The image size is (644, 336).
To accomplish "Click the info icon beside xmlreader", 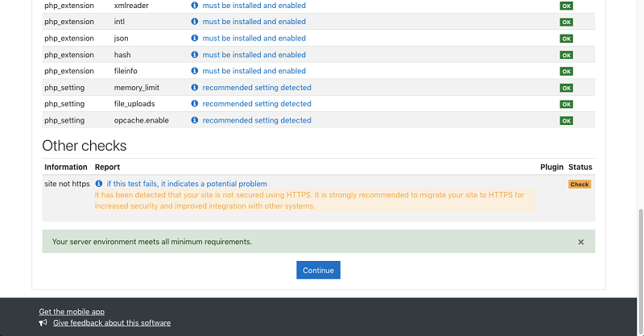I will click(x=195, y=6).
